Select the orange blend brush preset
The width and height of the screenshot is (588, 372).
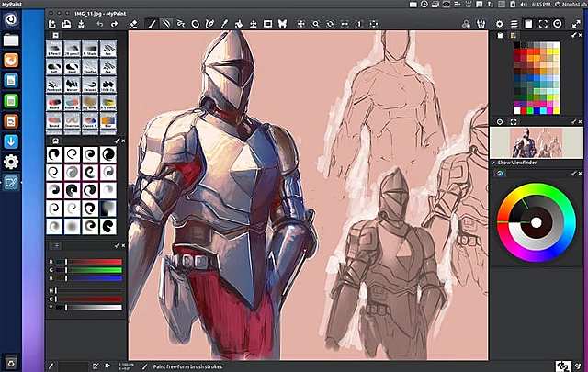(108, 120)
